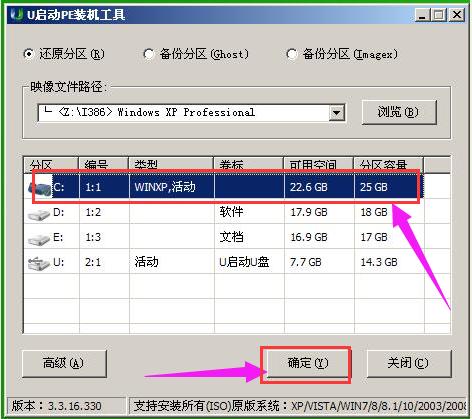Click the 浏览 (B) browse button
Image resolution: width=472 pixels, height=419 pixels.
pyautogui.click(x=399, y=112)
